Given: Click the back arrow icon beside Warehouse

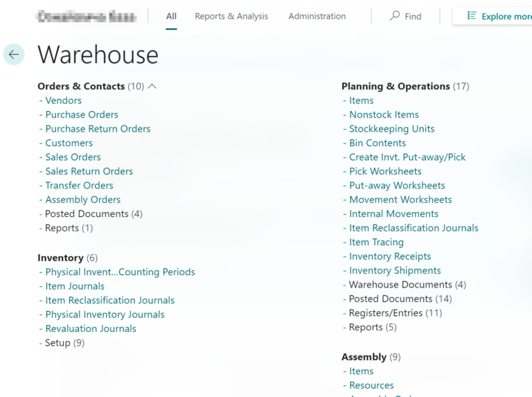Looking at the screenshot, I should [x=14, y=55].
